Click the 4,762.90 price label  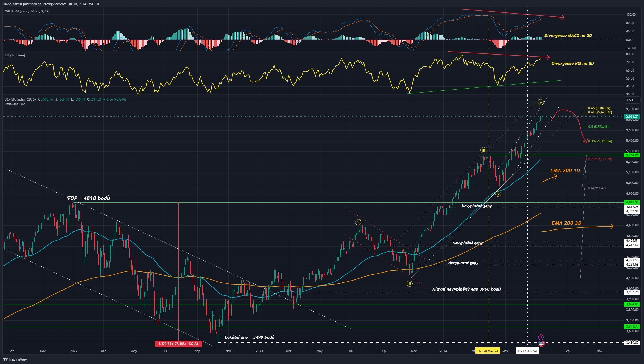pos(632,211)
